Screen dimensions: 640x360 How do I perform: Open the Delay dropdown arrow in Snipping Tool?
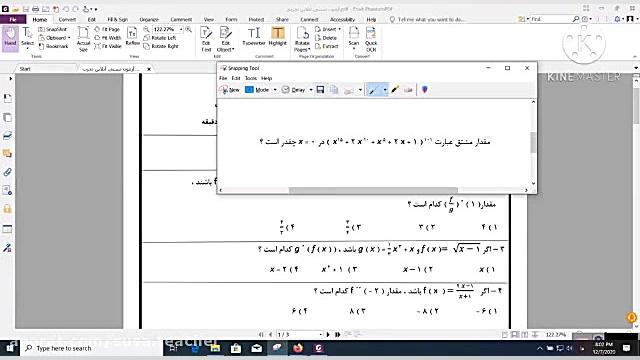[311, 90]
